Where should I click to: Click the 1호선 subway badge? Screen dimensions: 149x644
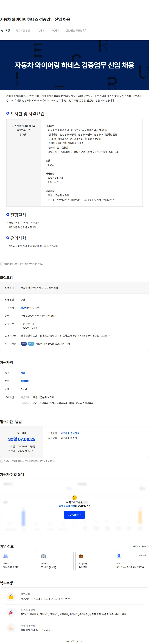(24, 344)
